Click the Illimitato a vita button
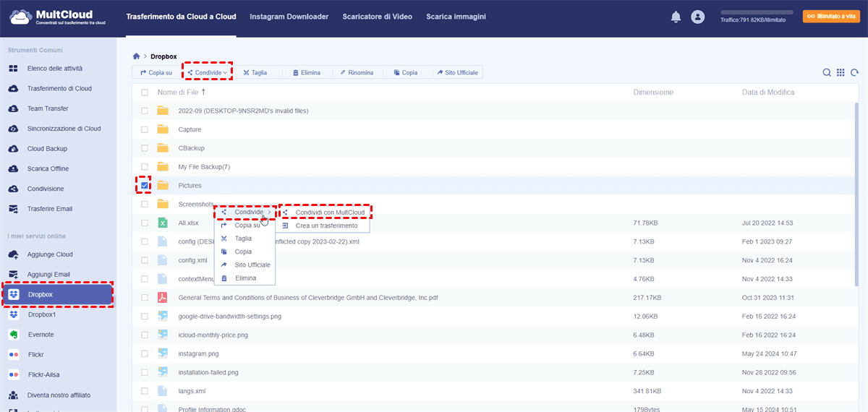 click(x=831, y=16)
